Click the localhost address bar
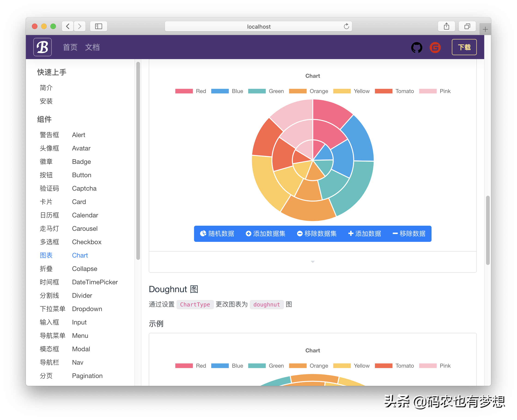The image size is (517, 420). 258,26
